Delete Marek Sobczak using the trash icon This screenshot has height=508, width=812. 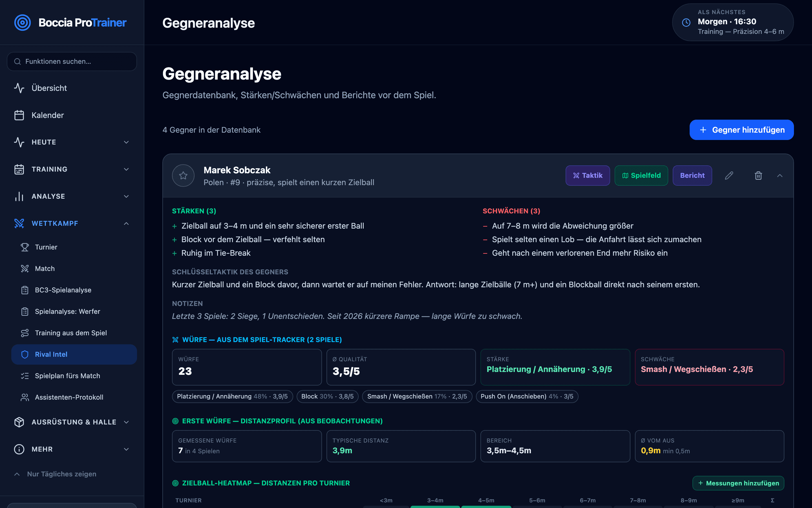[x=758, y=175]
